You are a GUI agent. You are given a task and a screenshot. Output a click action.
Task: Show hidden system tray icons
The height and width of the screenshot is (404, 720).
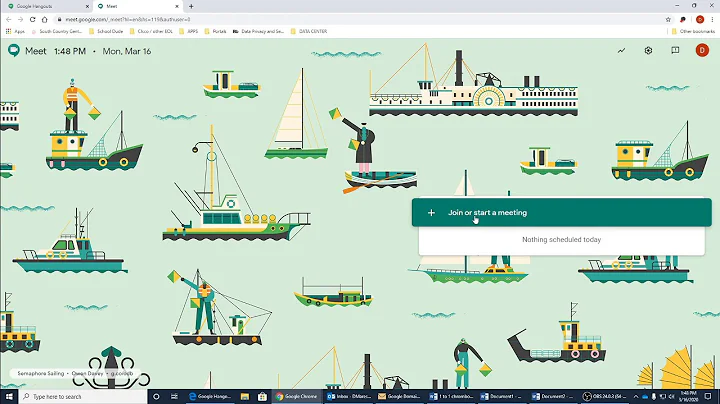coord(636,396)
